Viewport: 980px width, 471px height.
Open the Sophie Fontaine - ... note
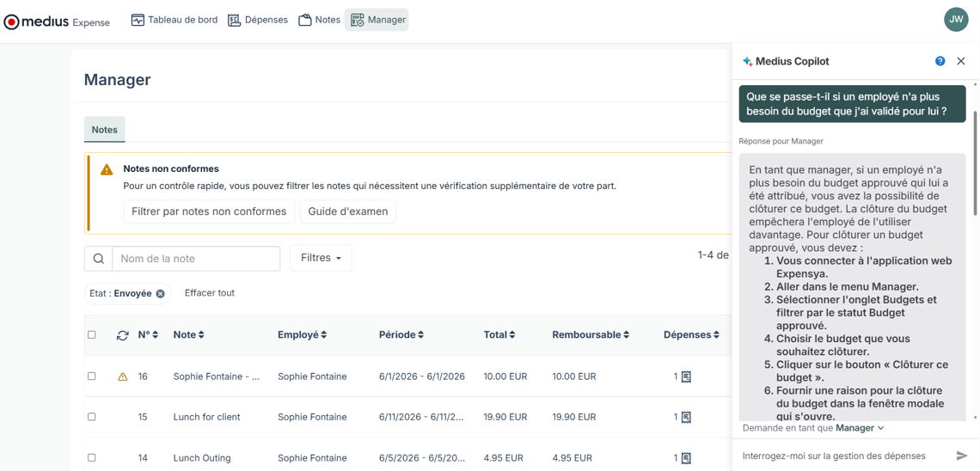[217, 376]
